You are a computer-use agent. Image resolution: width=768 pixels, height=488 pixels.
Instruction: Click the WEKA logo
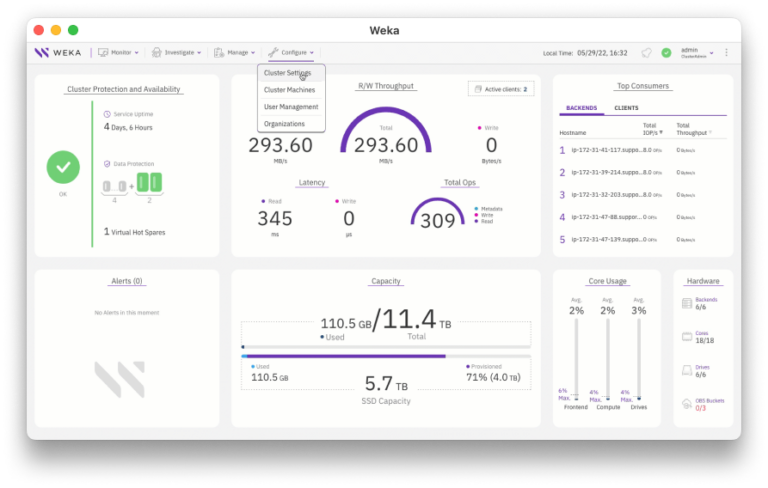[58, 52]
